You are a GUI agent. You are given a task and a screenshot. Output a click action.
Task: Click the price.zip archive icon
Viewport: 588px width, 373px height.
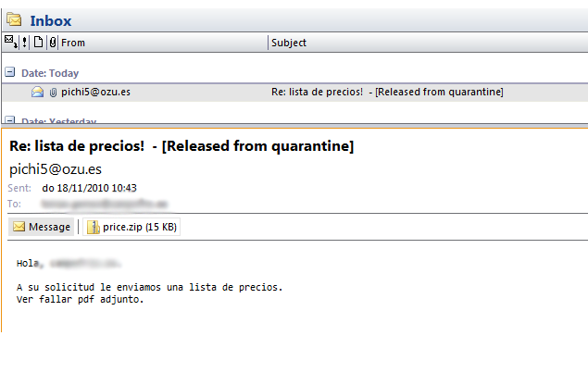coord(93,227)
